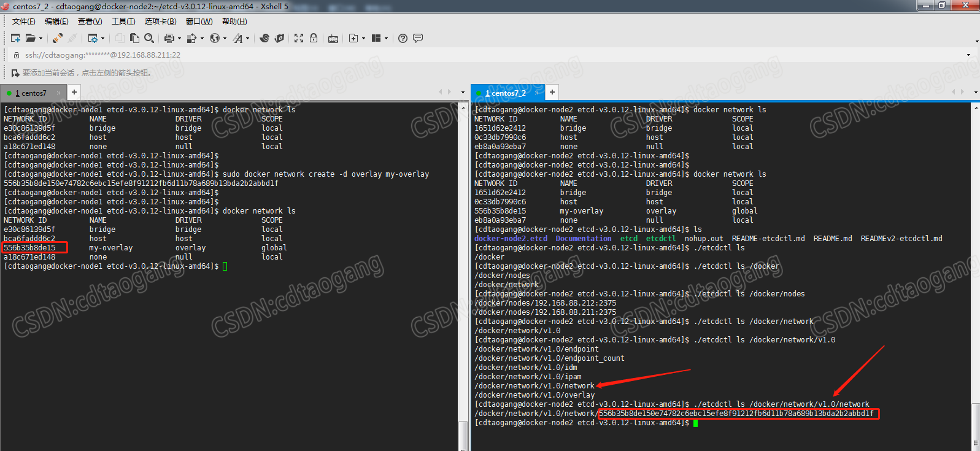Click the etcdctl file name in ls output
Image resolution: width=980 pixels, height=451 pixels.
pyautogui.click(x=660, y=239)
